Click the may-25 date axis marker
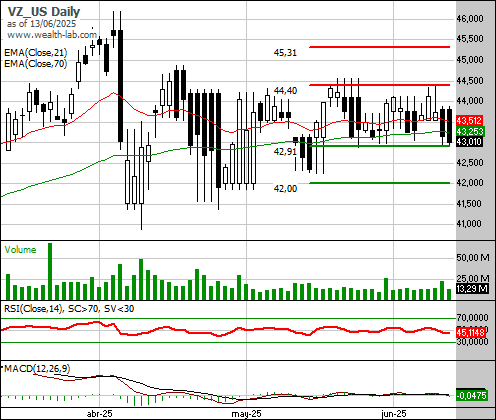The height and width of the screenshot is (420, 496). 246,414
